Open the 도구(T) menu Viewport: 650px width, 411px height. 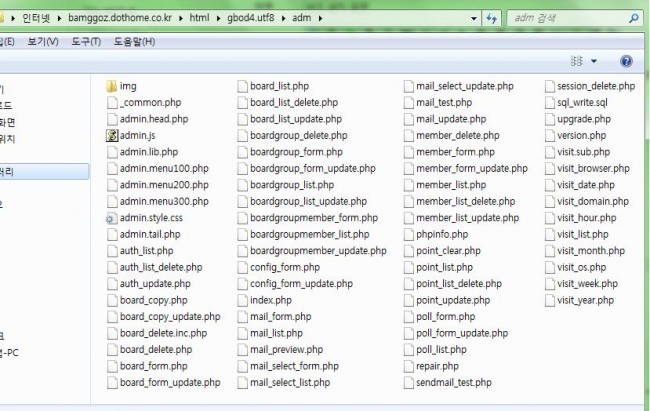(x=86, y=41)
